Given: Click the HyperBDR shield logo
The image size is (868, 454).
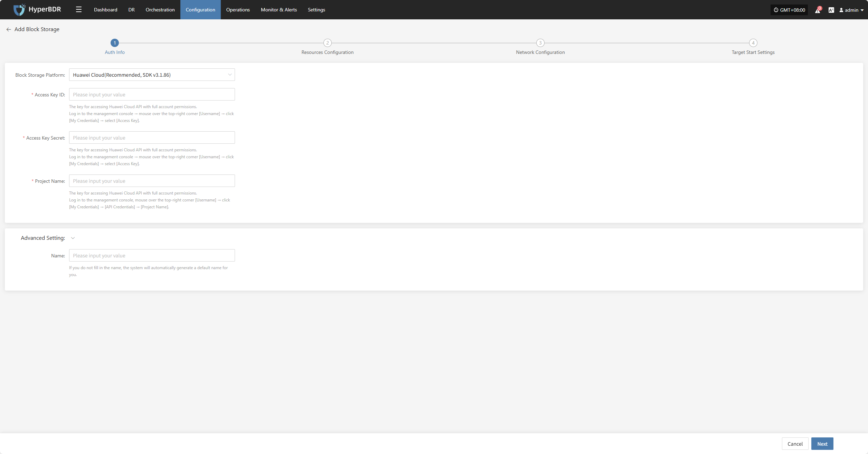Looking at the screenshot, I should 19,10.
